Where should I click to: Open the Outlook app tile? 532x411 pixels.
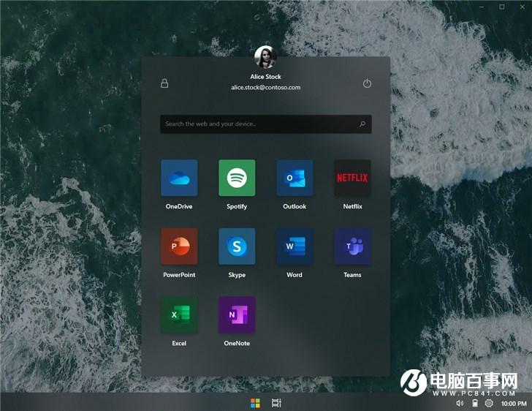pyautogui.click(x=294, y=178)
